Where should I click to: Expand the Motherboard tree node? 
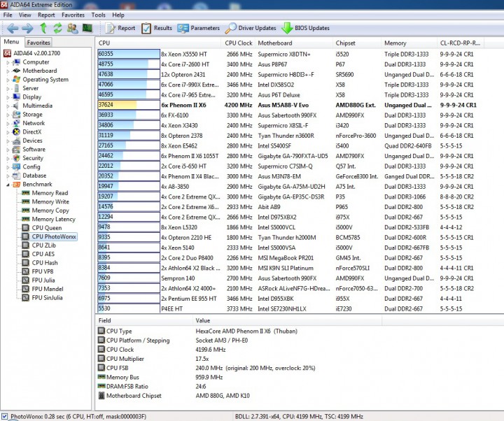(8, 71)
